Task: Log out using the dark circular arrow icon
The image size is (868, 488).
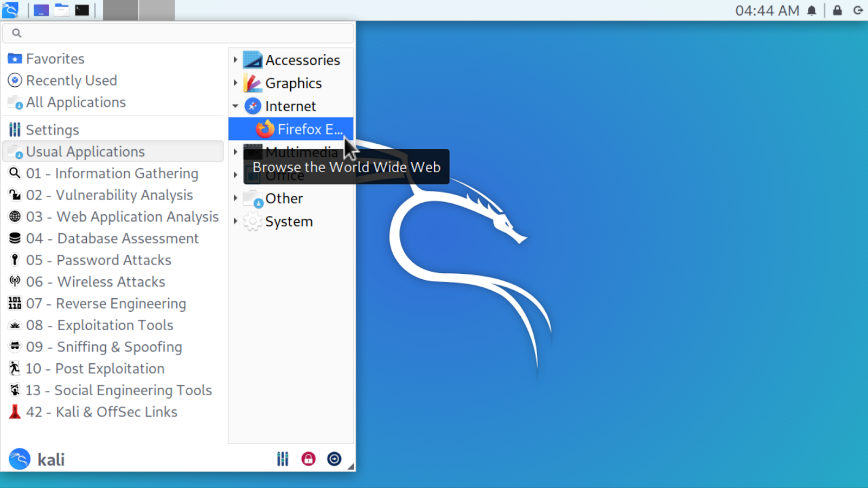Action: 334,458
